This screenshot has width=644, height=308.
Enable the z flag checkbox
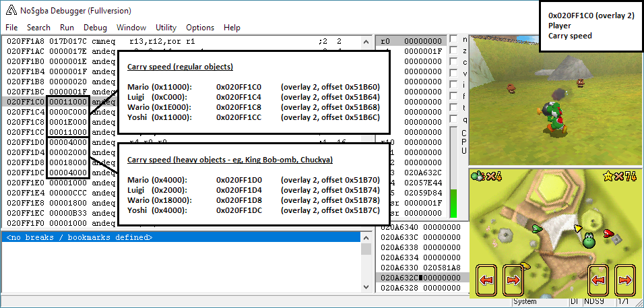[453, 51]
